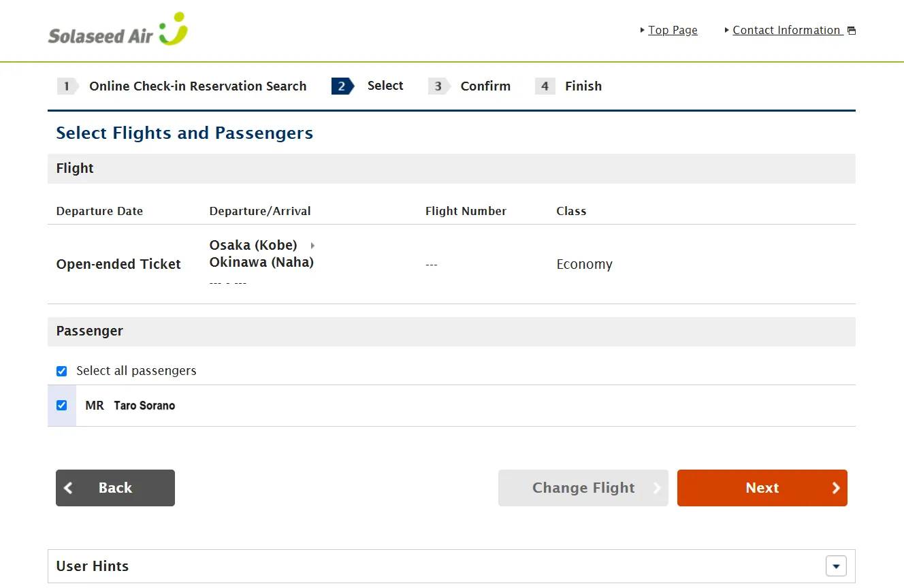This screenshot has height=588, width=904.
Task: Click the Finish step label
Action: point(583,86)
